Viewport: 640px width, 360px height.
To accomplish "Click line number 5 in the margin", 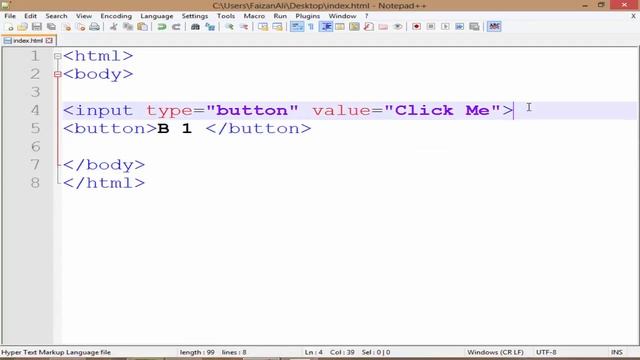I will coord(36,129).
